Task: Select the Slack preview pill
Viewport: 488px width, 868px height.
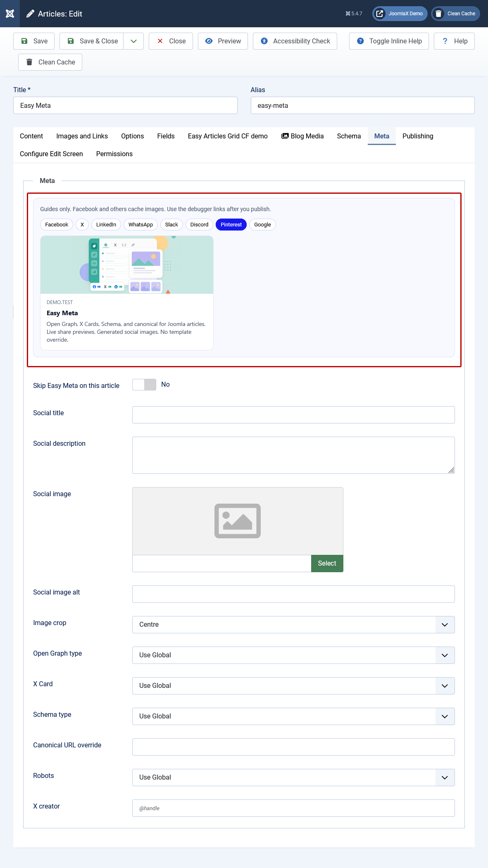Action: [171, 225]
